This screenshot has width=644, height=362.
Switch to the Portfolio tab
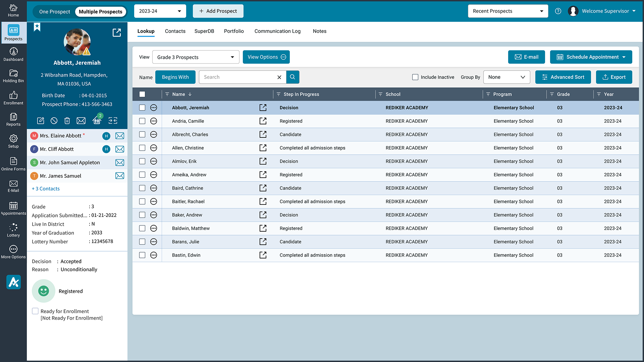234,31
